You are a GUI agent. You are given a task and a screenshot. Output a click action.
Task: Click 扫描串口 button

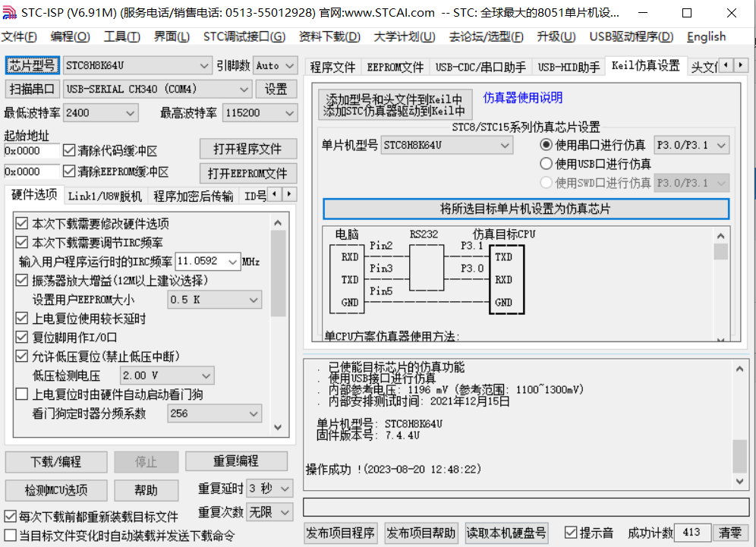pyautogui.click(x=33, y=89)
